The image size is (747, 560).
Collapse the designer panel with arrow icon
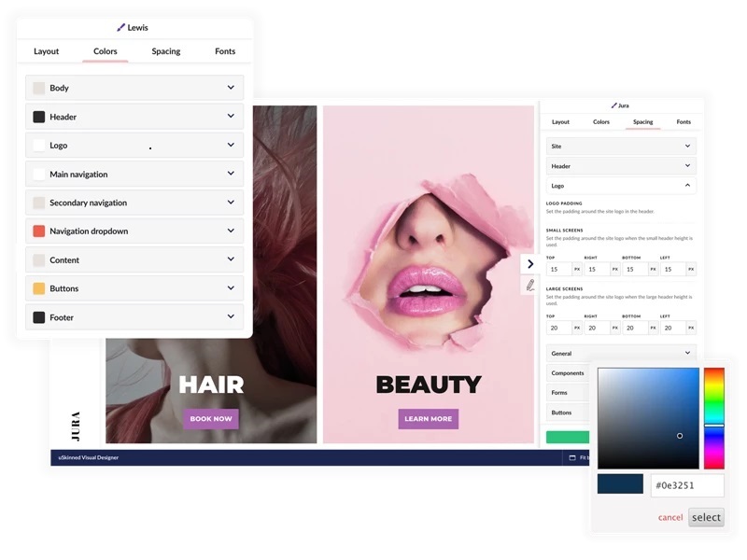point(529,264)
